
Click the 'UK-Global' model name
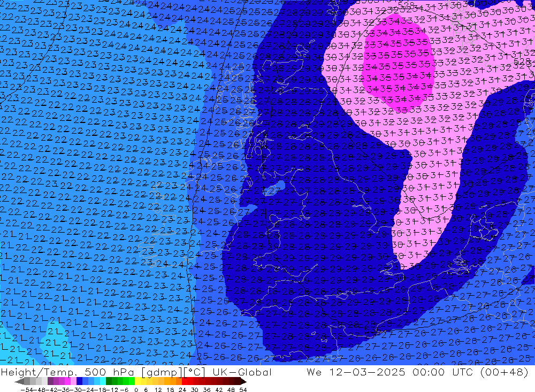tap(242, 372)
